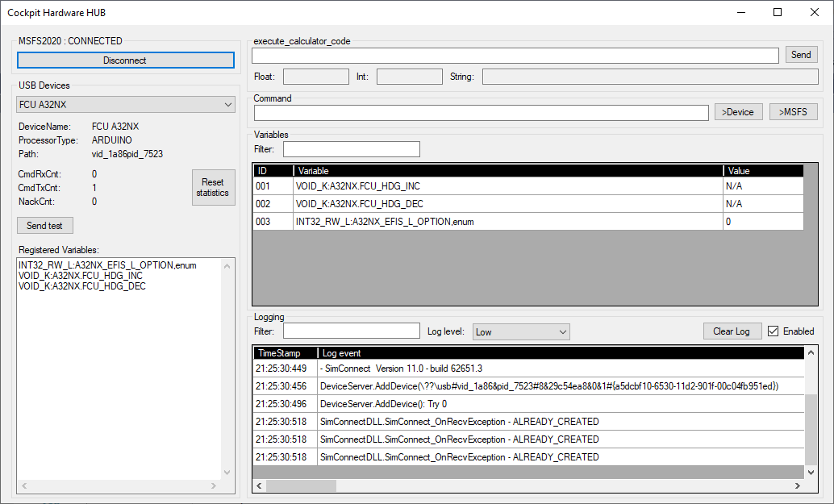
Task: Open the USB Devices dropdown
Action: click(x=126, y=105)
